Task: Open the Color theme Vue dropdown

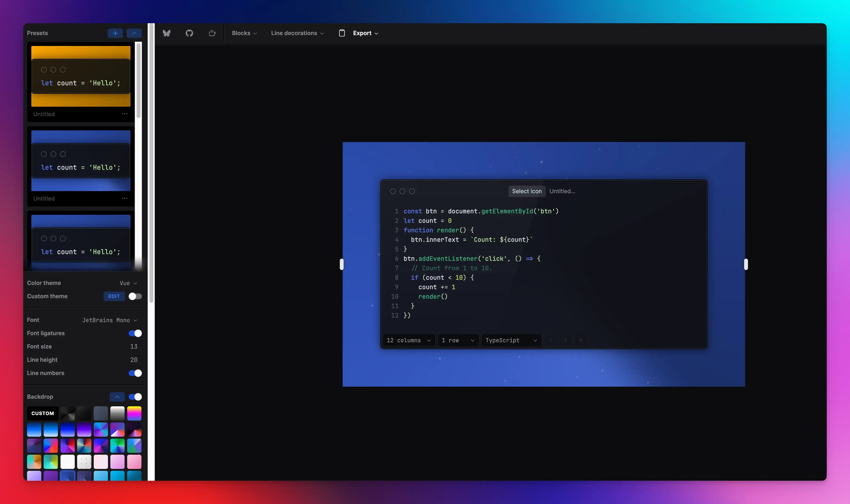Action: [128, 283]
